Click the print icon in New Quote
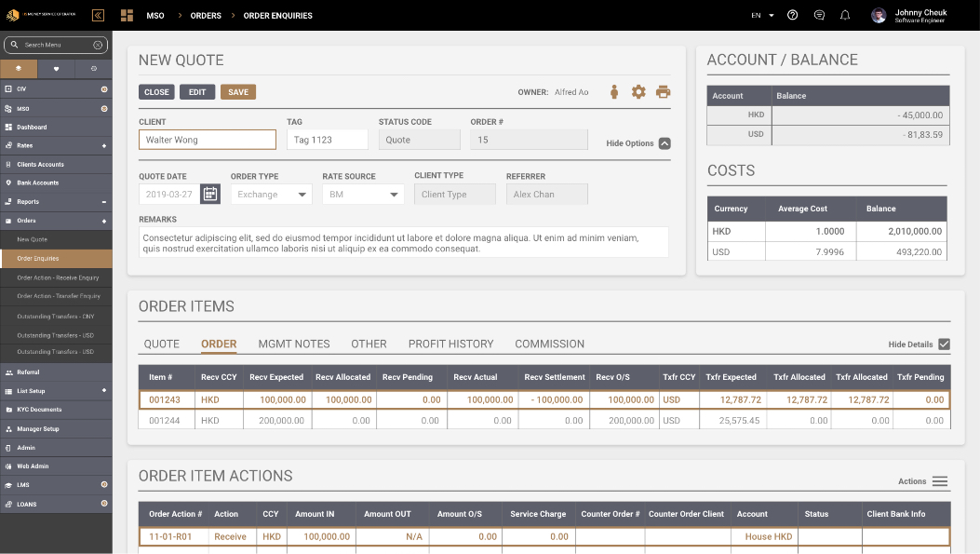This screenshot has height=554, width=980. coord(663,92)
